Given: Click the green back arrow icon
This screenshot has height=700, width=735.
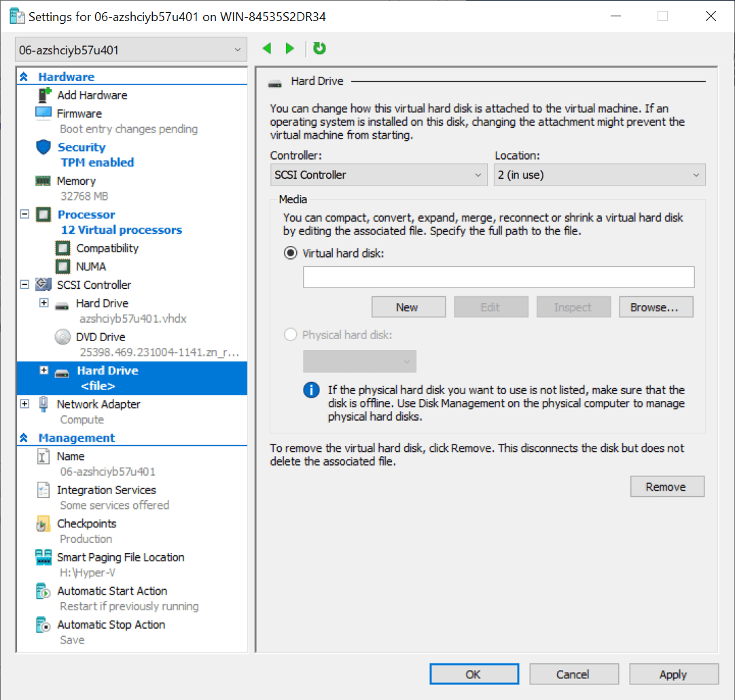Looking at the screenshot, I should point(267,48).
